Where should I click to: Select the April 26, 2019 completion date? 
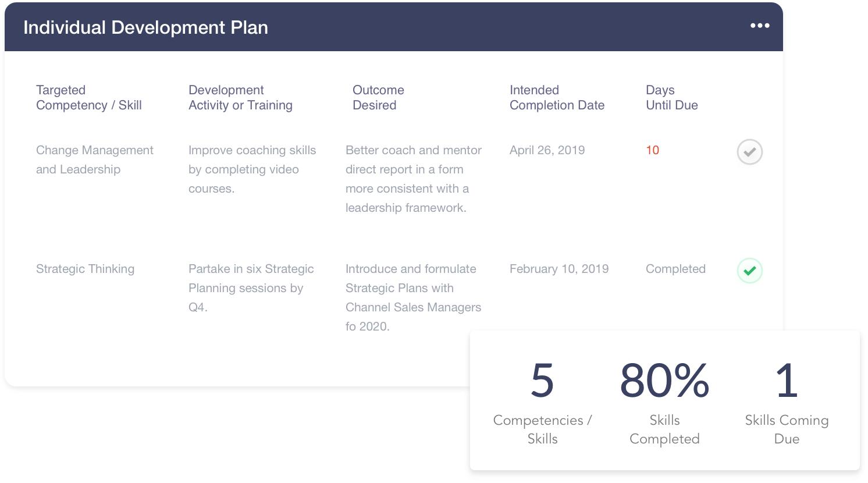(547, 150)
